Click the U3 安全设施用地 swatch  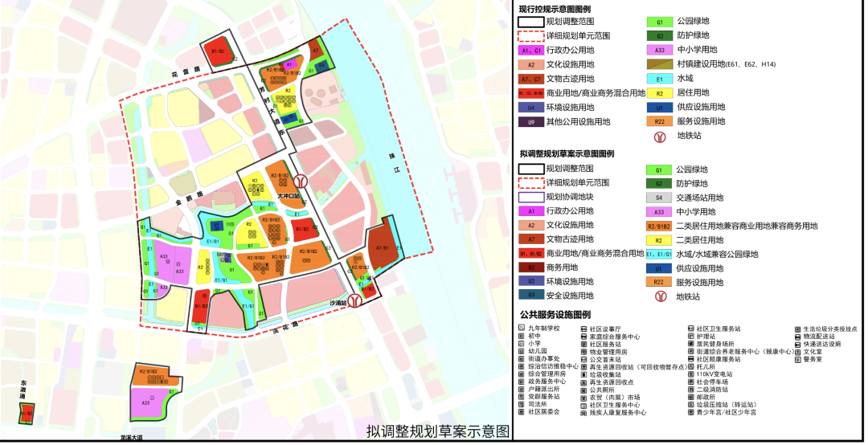[x=530, y=296]
